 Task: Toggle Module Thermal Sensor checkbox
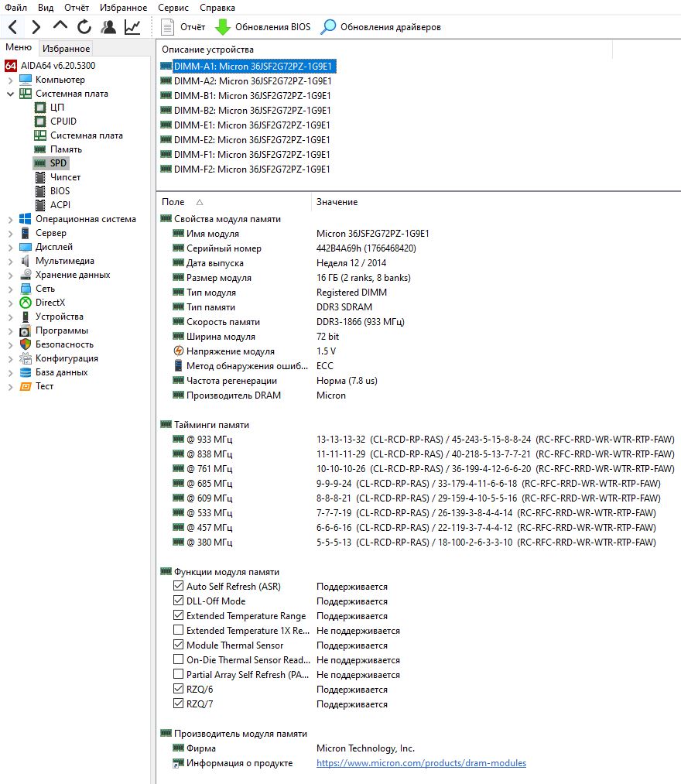(178, 645)
